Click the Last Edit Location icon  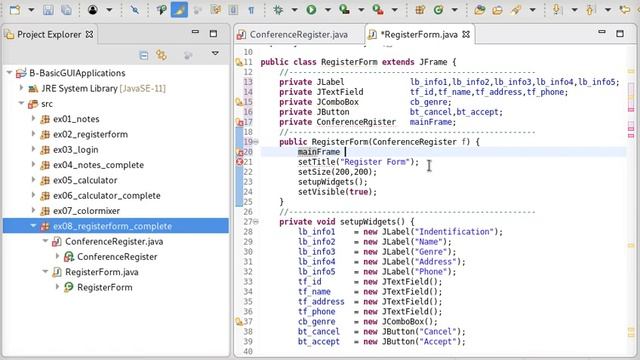pos(624,10)
